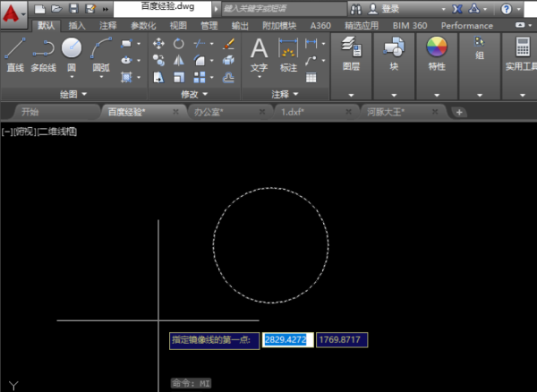The width and height of the screenshot is (537, 392).
Task: Click the Save As icon
Action: [90, 9]
